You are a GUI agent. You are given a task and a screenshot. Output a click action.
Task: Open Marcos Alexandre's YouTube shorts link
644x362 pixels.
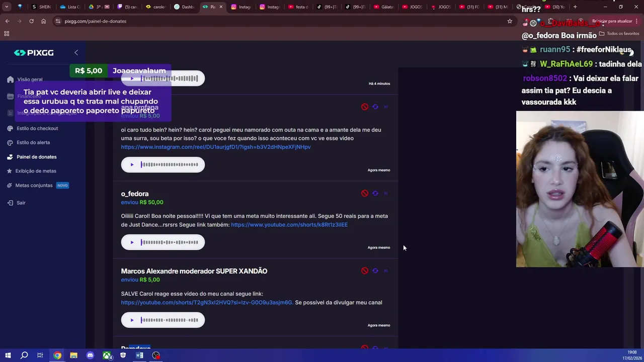207,303
